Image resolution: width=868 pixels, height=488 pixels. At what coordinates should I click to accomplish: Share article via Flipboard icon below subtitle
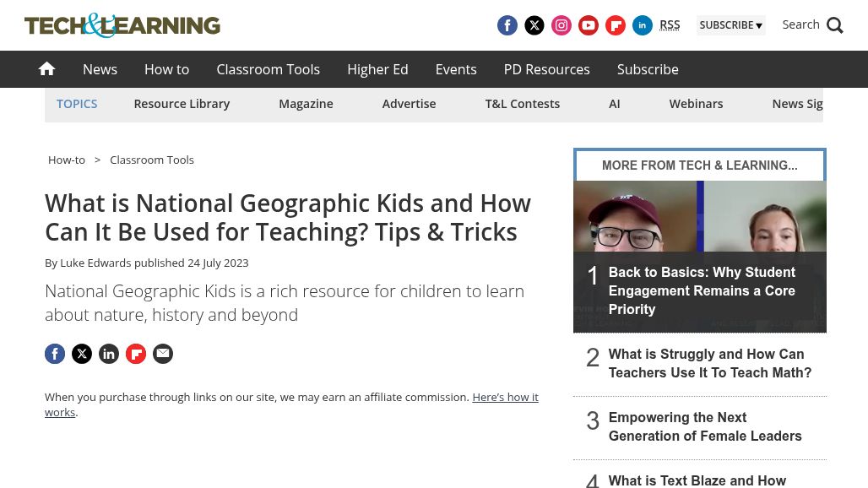tap(136, 354)
